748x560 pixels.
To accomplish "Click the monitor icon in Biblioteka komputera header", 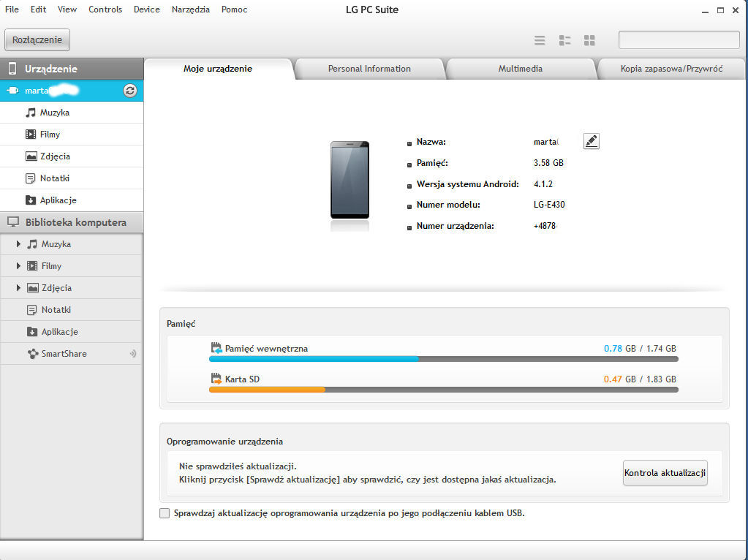I will click(x=13, y=222).
